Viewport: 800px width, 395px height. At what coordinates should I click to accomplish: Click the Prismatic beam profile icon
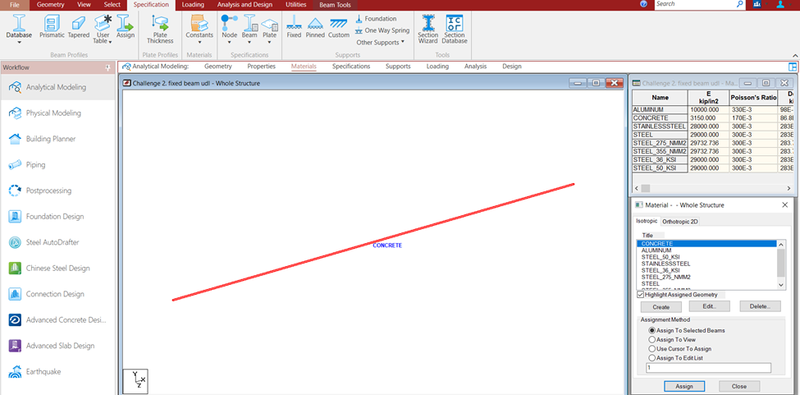(x=52, y=27)
